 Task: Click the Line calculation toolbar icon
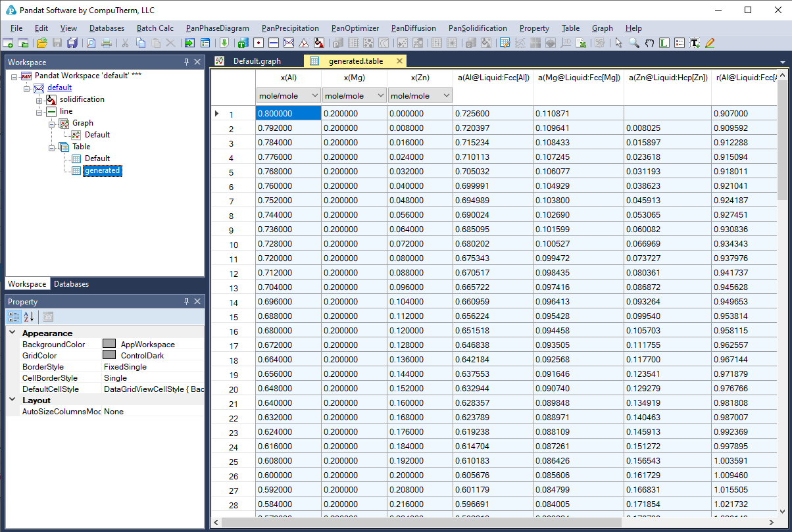[x=273, y=43]
